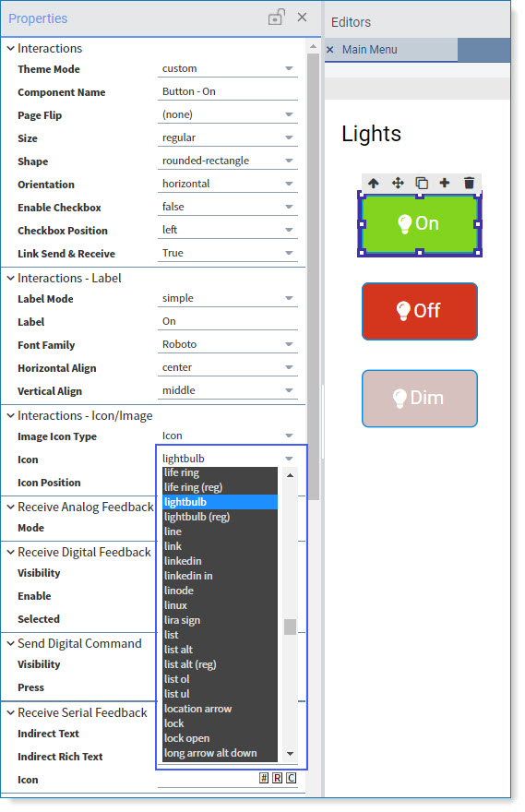
Task: Collapse Receive Analog Feedback section
Action: tap(10, 507)
